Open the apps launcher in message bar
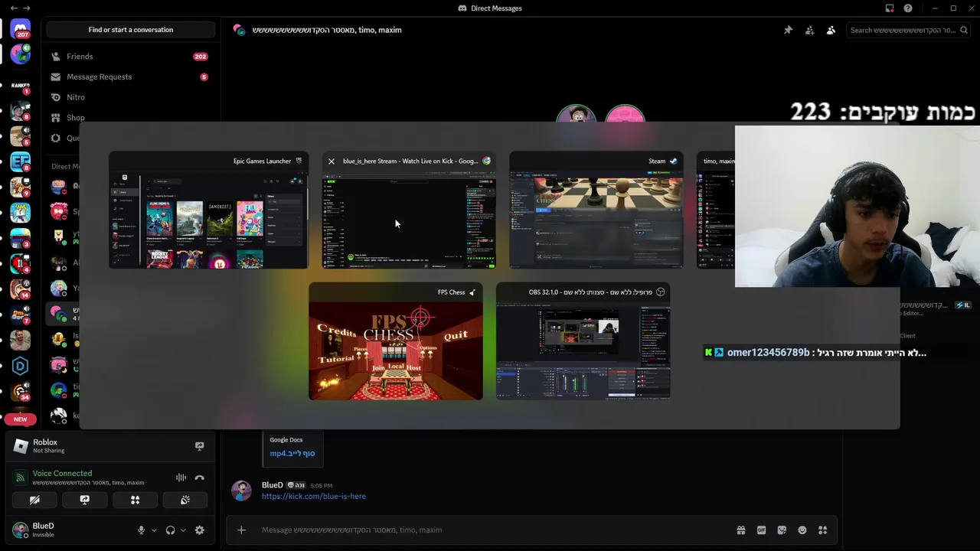This screenshot has width=980, height=551. coord(823,530)
